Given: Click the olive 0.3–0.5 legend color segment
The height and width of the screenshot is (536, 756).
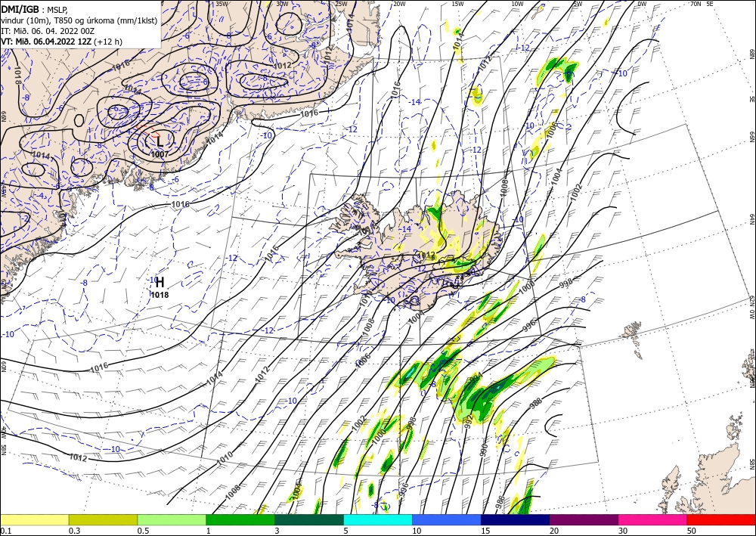Looking at the screenshot, I should 103,520.
